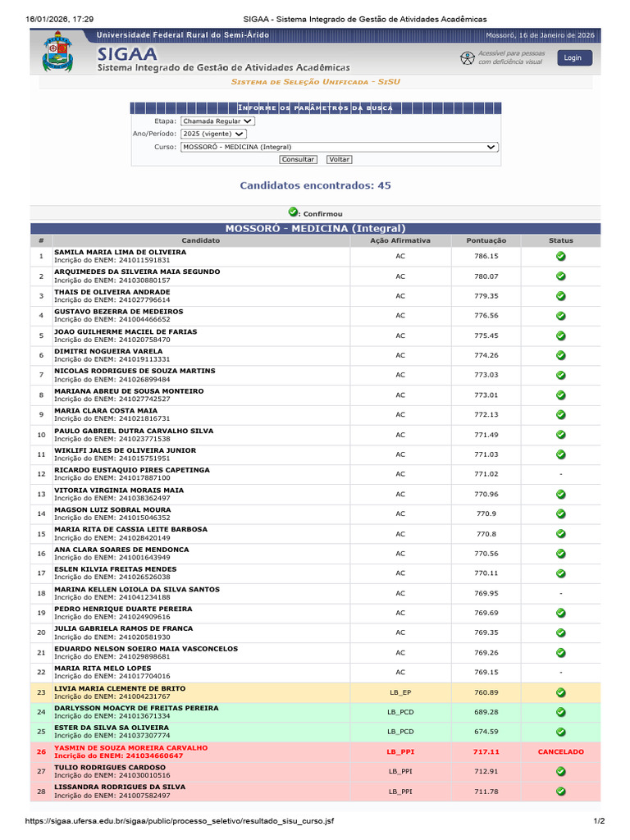The width and height of the screenshot is (630, 840).
Task: Click the accessibility icon for visually impaired
Action: coord(467,58)
